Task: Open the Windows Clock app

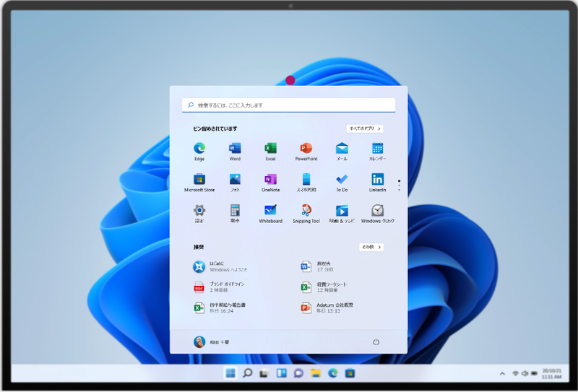Action: click(377, 214)
